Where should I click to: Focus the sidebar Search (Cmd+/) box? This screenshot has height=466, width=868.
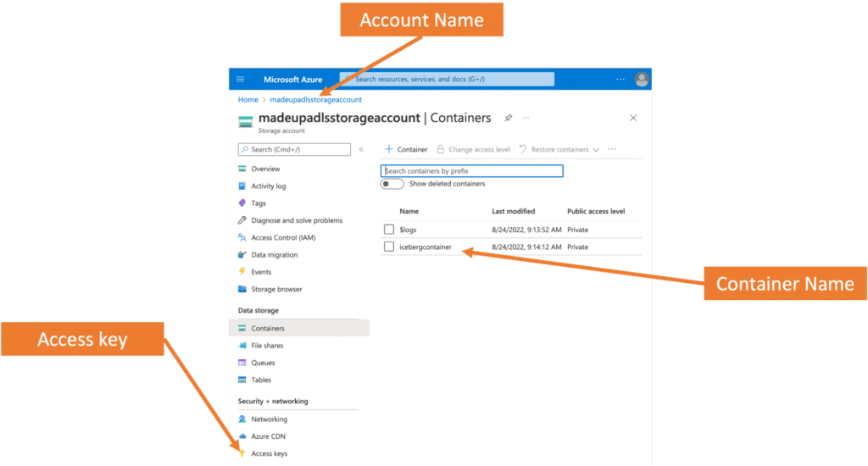click(x=294, y=149)
